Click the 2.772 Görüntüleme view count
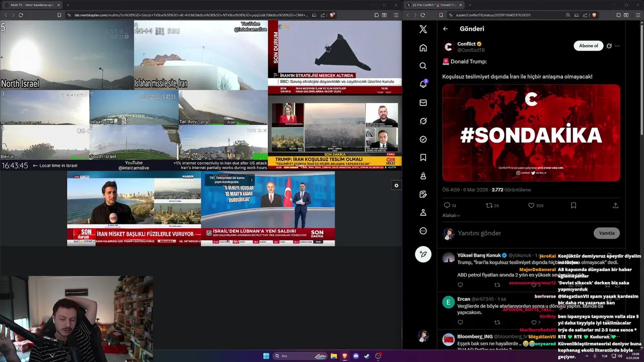The image size is (644, 362). coord(511,190)
